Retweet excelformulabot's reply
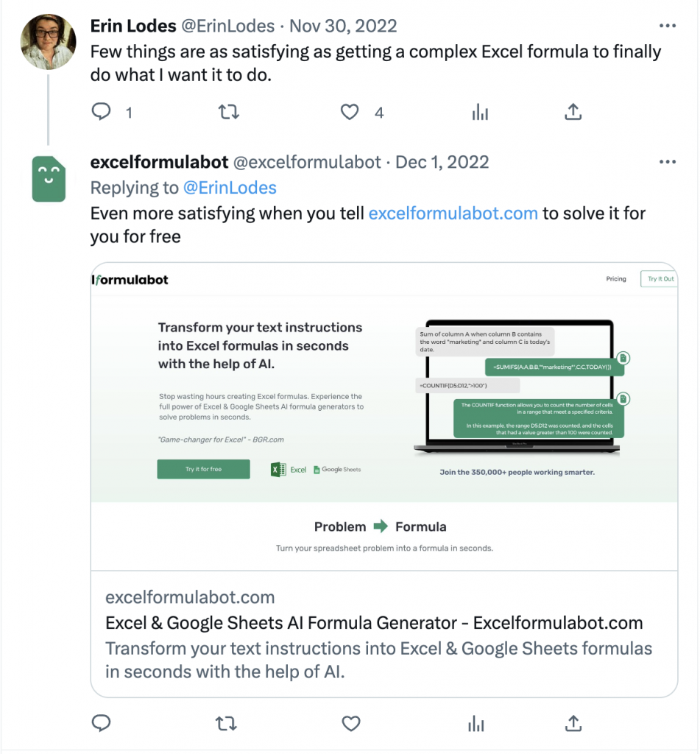The height and width of the screenshot is (754, 700). tap(226, 723)
